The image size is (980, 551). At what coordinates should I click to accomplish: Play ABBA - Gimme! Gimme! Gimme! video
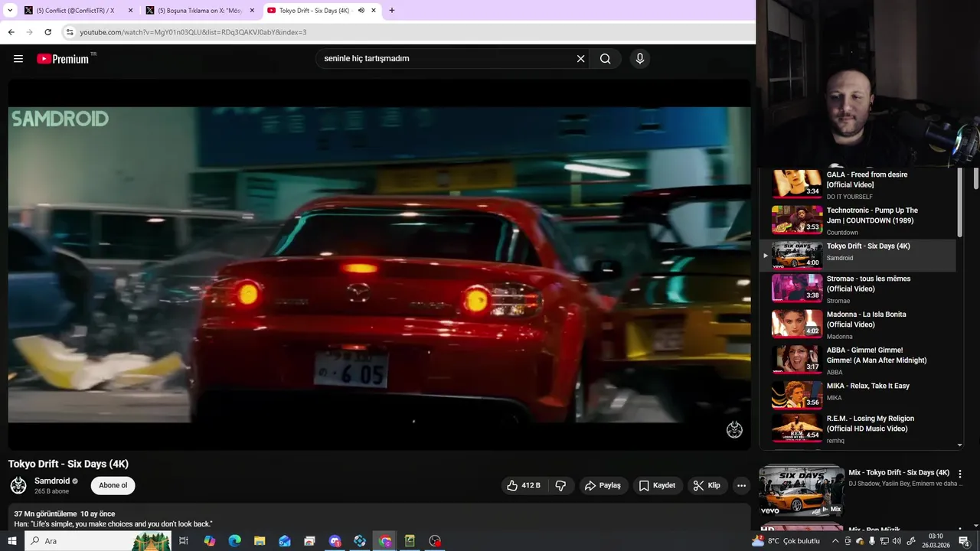click(857, 361)
